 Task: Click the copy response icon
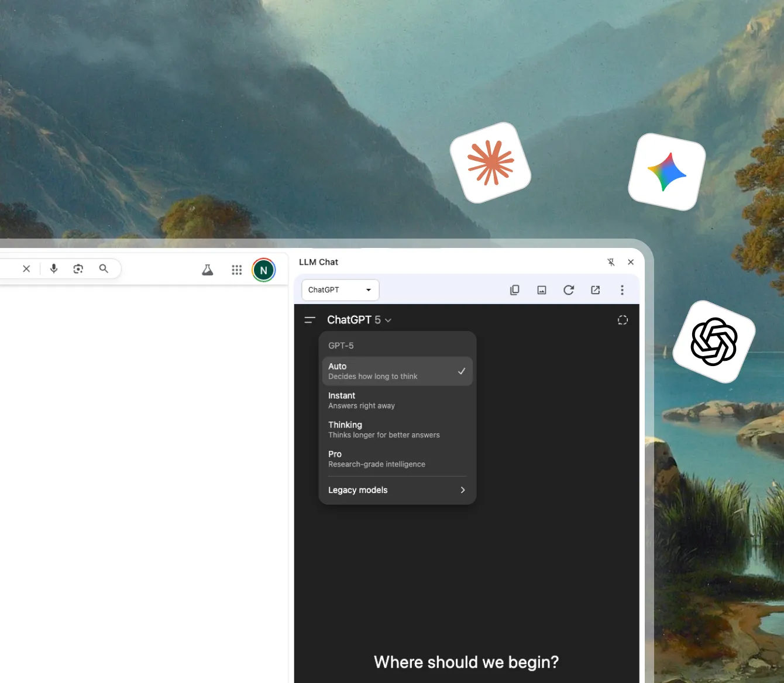pyautogui.click(x=514, y=289)
